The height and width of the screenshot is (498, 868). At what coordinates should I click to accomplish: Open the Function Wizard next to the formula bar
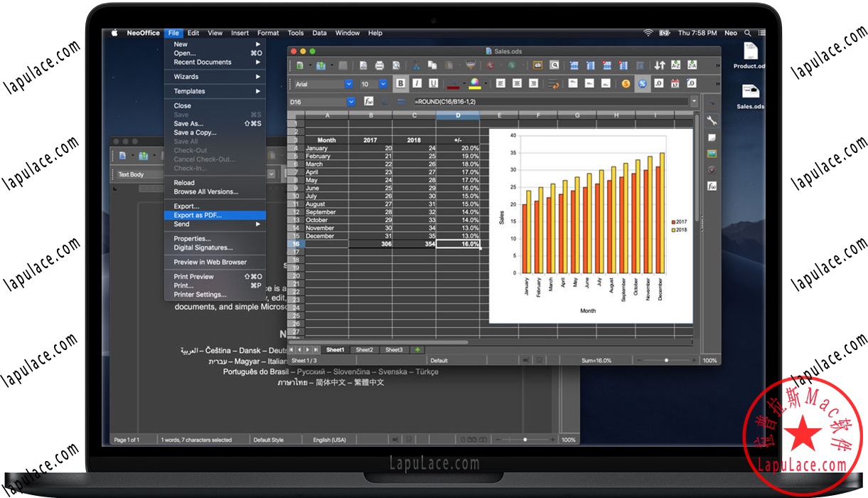pyautogui.click(x=368, y=101)
